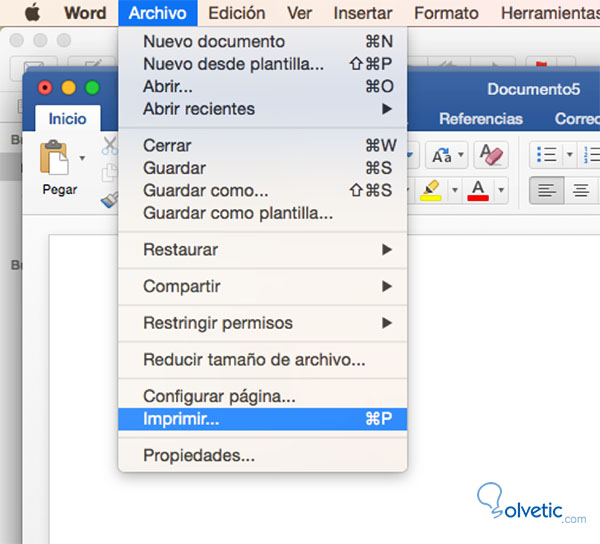
Task: Open the Change Case dropdown arrow
Action: (461, 155)
